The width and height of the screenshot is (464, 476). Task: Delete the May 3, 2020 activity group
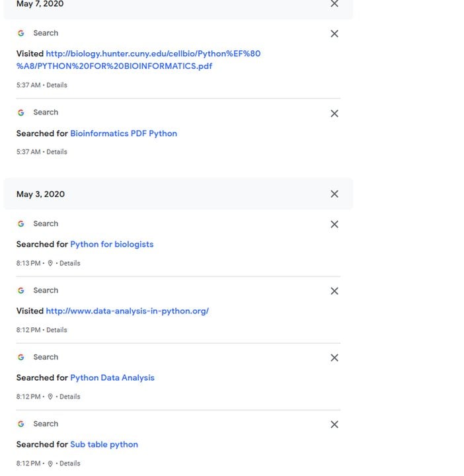334,194
